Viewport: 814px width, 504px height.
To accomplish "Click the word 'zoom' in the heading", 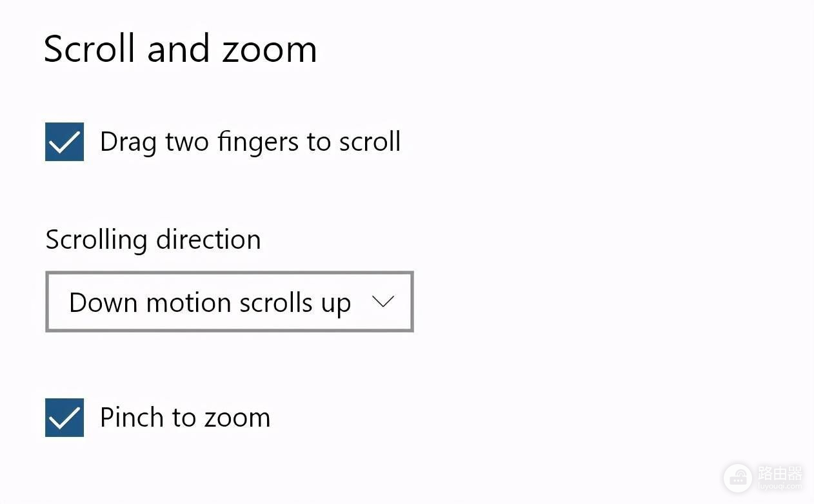I will [270, 50].
